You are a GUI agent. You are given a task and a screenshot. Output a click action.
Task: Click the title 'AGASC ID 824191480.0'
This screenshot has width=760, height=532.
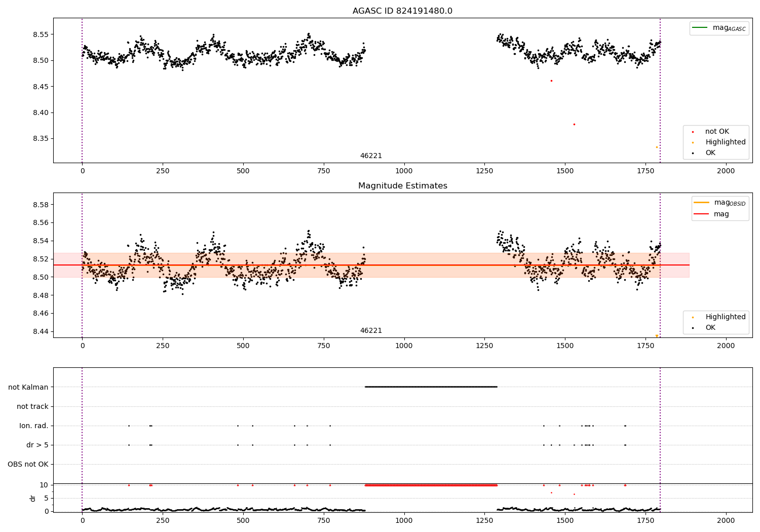tap(402, 11)
